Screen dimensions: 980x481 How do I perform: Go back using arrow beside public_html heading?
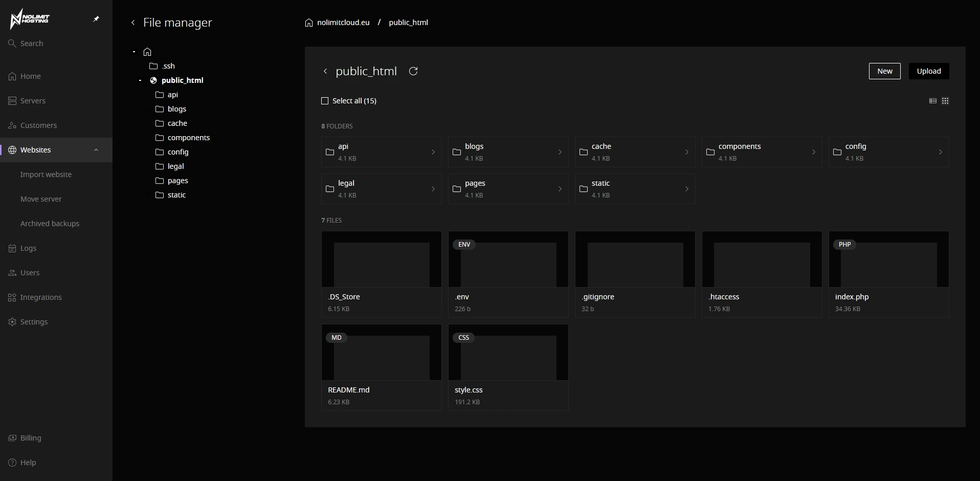[325, 71]
